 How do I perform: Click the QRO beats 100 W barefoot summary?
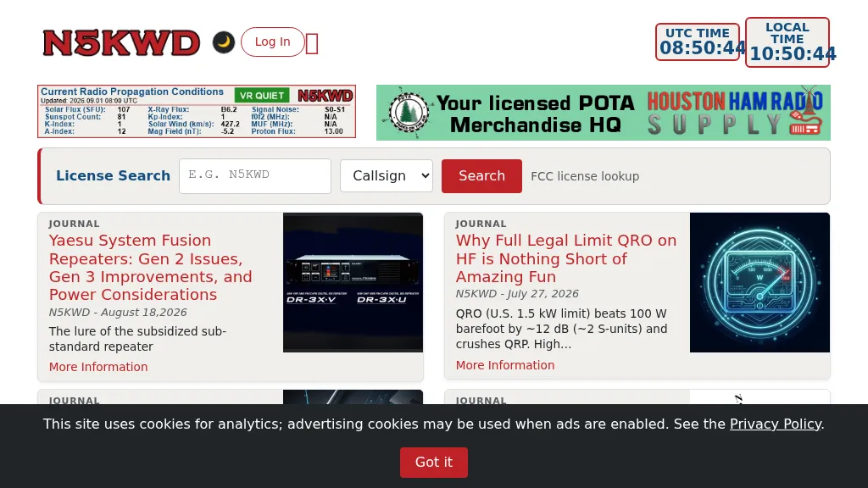coord(561,329)
